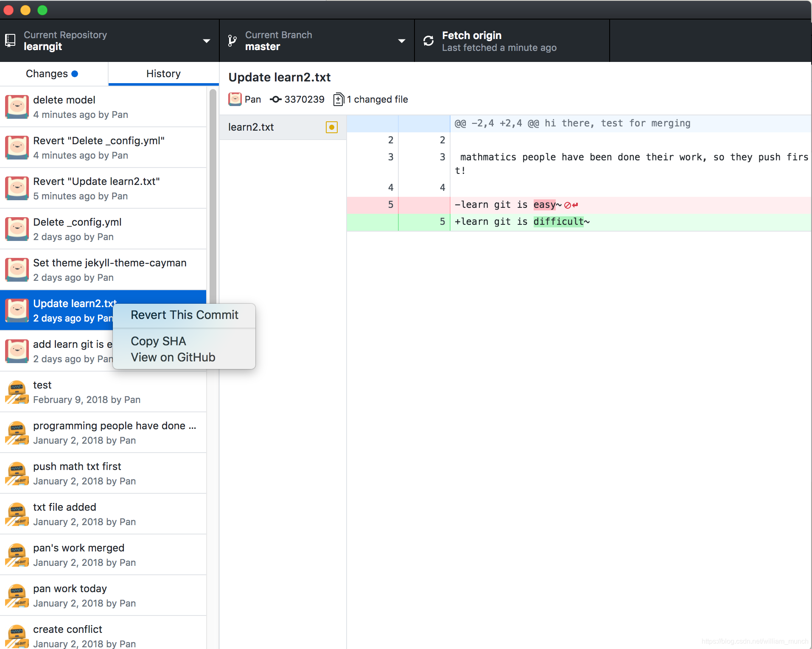Select the Revert "Update learn2.txt" commit
Image resolution: width=812 pixels, height=649 pixels.
[x=103, y=188]
